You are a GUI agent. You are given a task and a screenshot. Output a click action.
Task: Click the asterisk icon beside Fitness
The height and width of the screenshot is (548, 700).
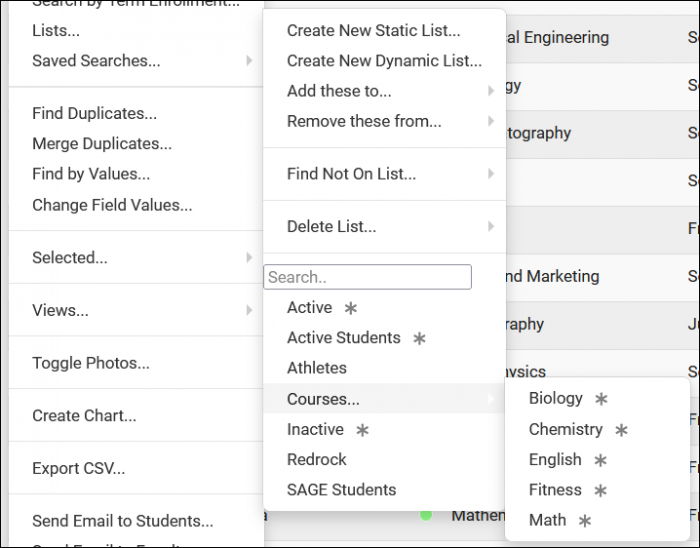600,491
